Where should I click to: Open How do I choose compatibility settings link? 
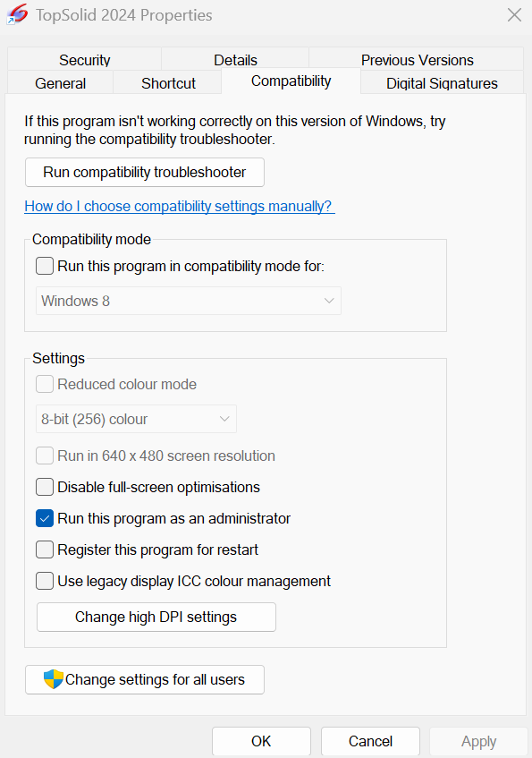point(179,207)
